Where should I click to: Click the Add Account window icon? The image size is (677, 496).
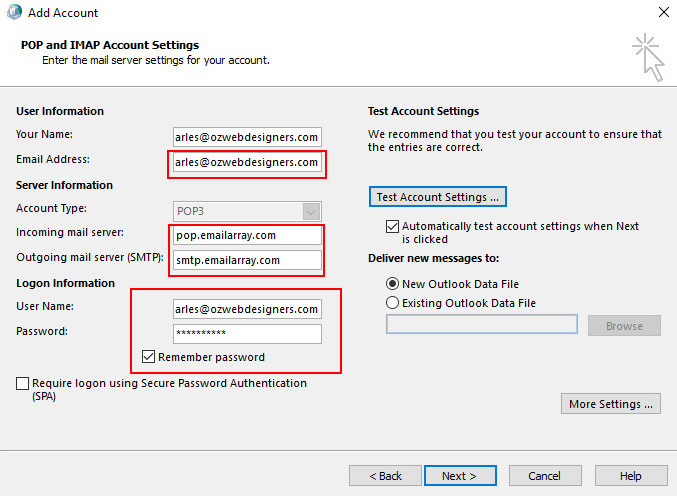(x=13, y=13)
